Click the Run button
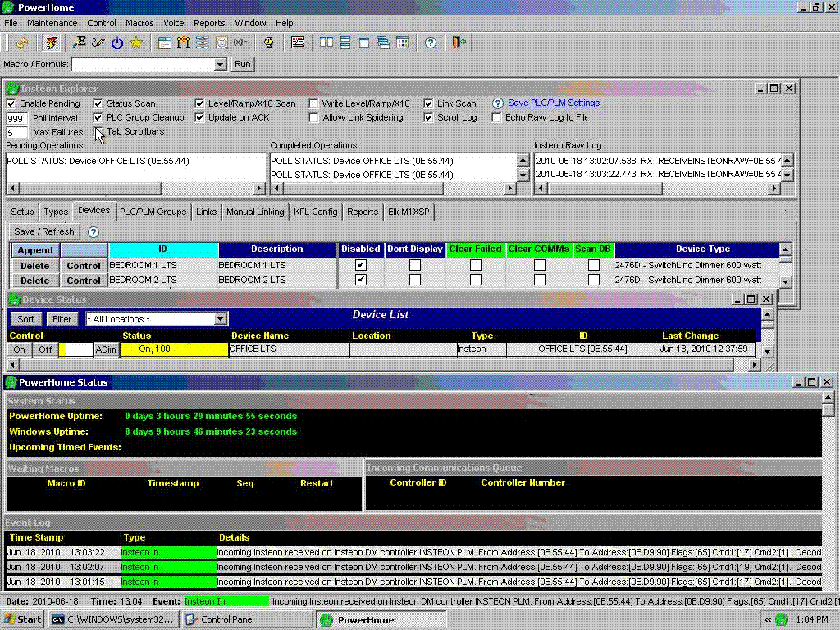This screenshot has width=840, height=630. click(242, 64)
